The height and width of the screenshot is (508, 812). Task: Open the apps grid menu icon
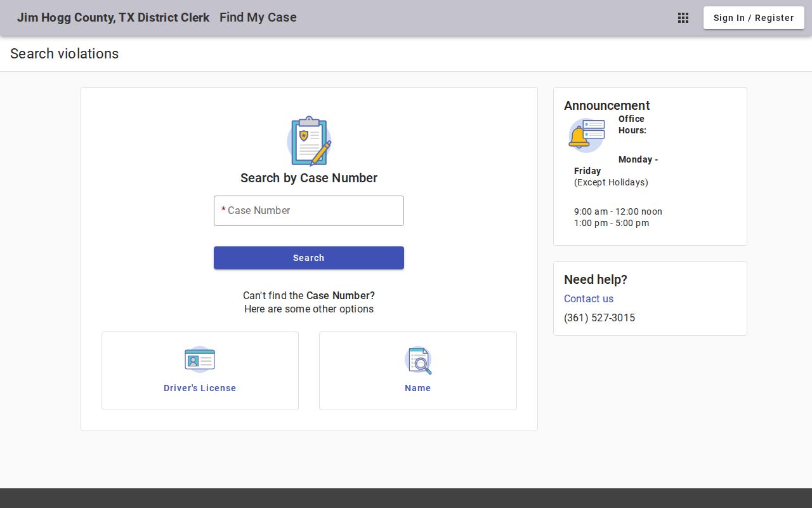point(683,18)
